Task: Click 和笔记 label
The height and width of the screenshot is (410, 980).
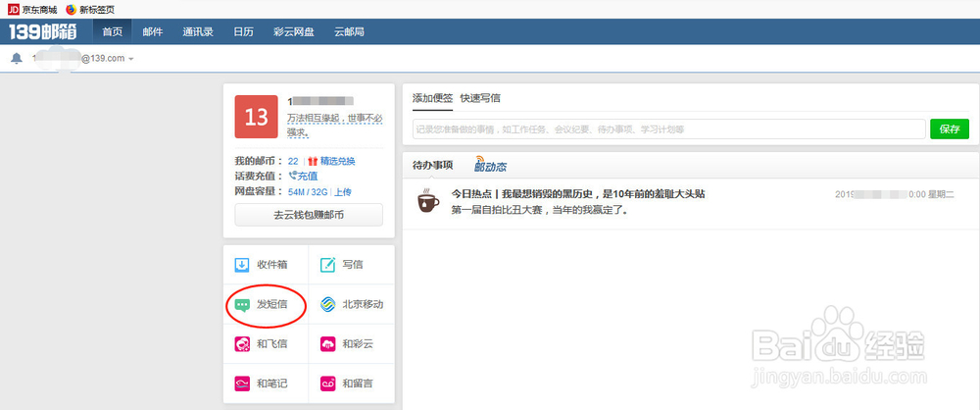Action: coord(271,384)
